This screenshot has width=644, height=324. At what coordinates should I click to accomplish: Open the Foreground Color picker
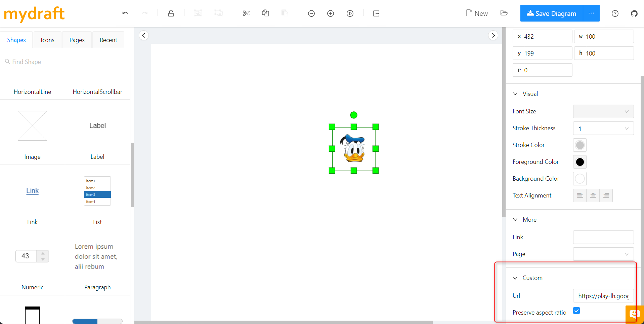pyautogui.click(x=579, y=162)
